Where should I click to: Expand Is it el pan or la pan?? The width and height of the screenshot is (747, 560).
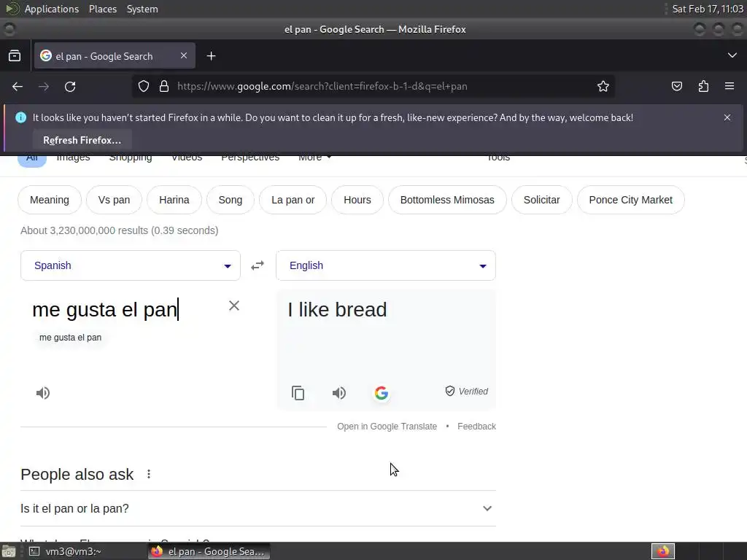click(x=258, y=508)
